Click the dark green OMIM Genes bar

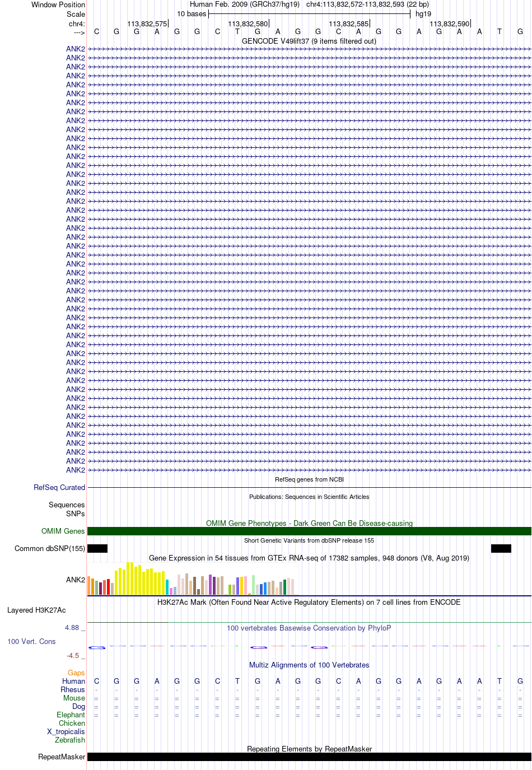click(x=309, y=531)
